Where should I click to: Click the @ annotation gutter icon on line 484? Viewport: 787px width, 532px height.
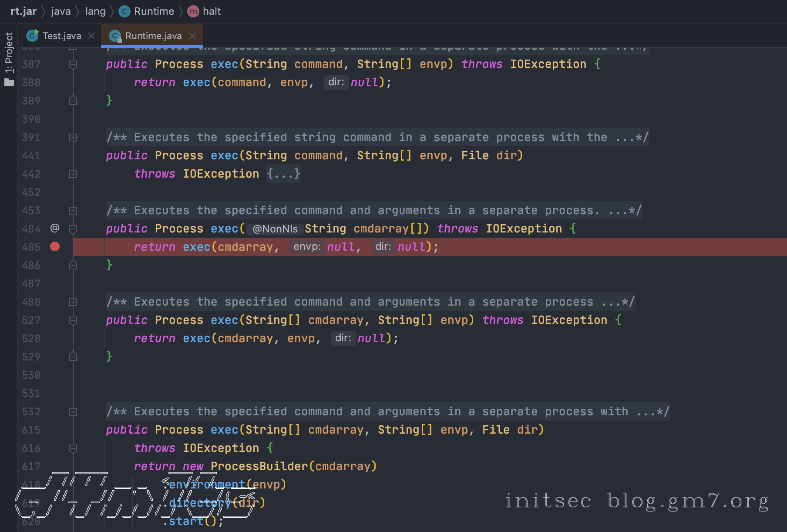point(55,228)
